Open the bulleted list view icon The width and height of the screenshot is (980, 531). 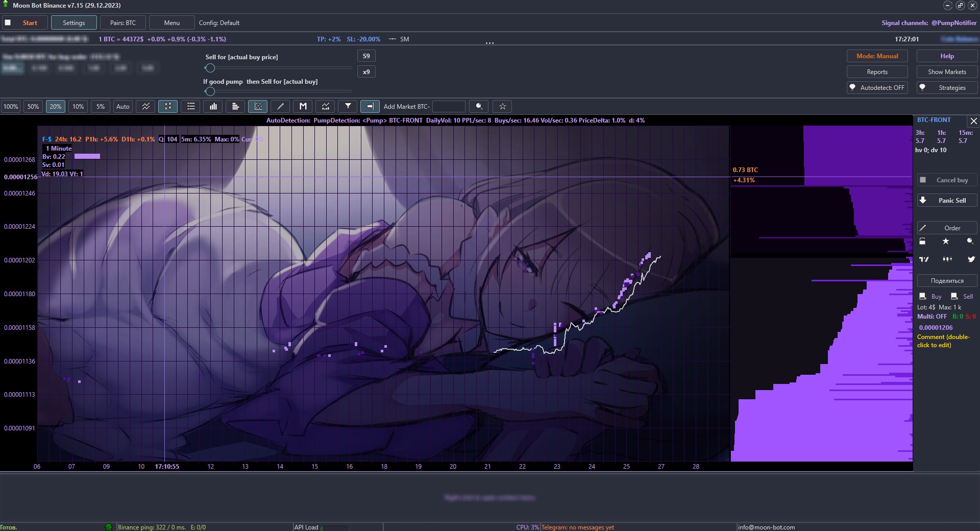click(190, 106)
